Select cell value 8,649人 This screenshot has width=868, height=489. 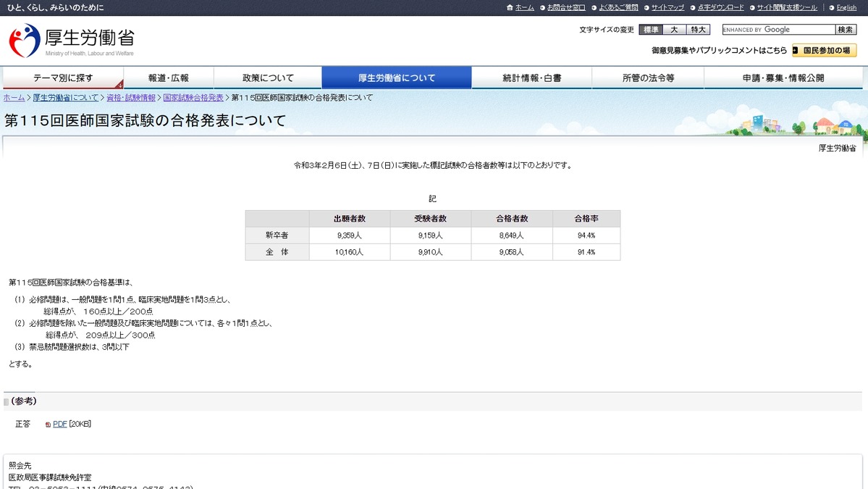512,235
